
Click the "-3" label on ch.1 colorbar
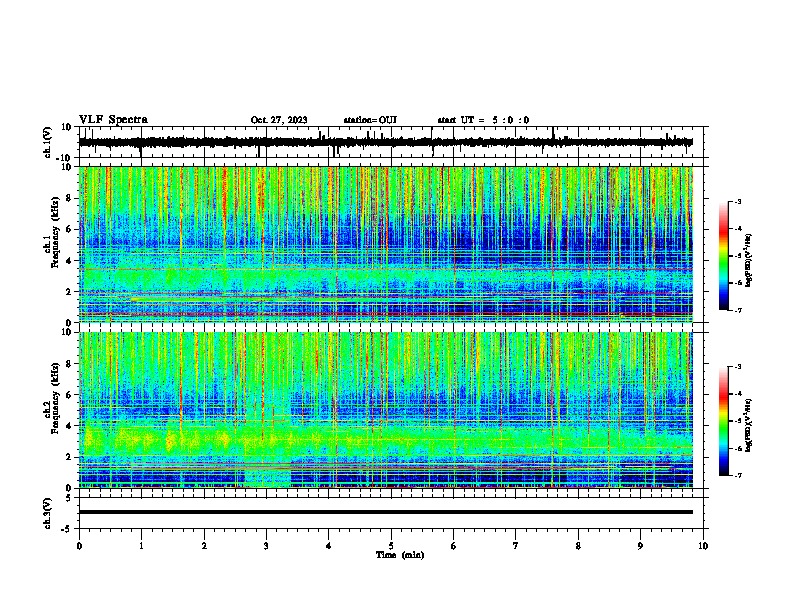pyautogui.click(x=738, y=201)
